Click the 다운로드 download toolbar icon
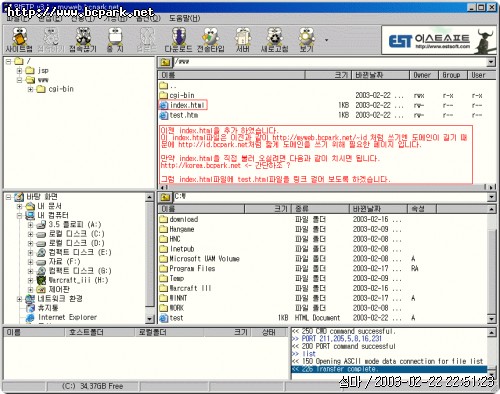 (x=178, y=40)
